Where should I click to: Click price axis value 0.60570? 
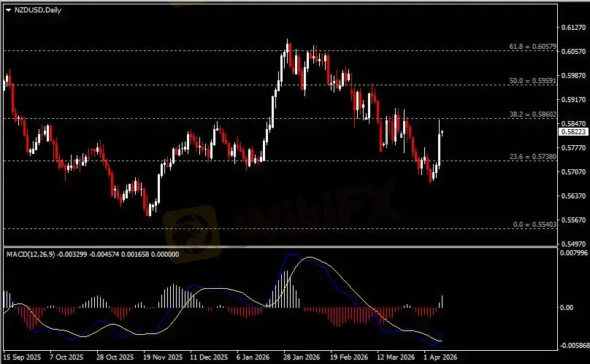tap(573, 52)
